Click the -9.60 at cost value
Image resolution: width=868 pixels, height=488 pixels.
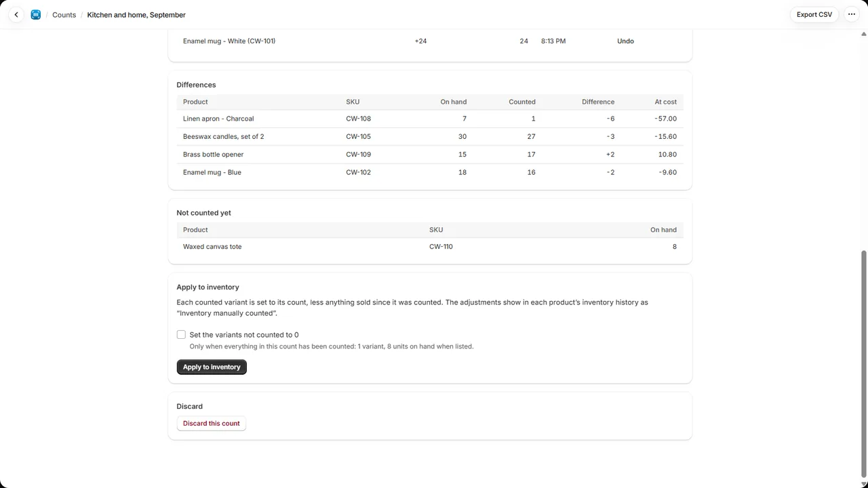click(667, 172)
